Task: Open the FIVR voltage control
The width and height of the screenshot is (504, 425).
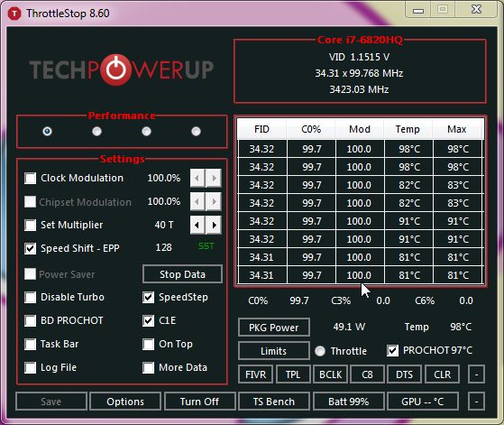Action: 255,374
